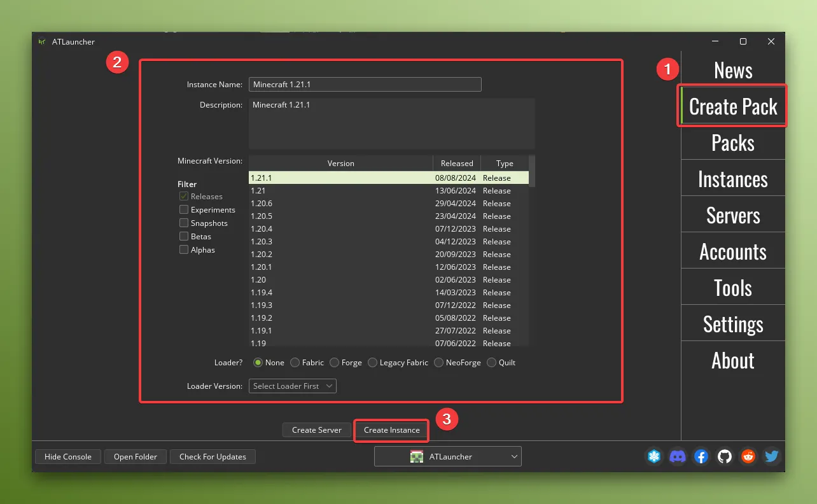
Task: Click the Facebook icon
Action: click(701, 456)
